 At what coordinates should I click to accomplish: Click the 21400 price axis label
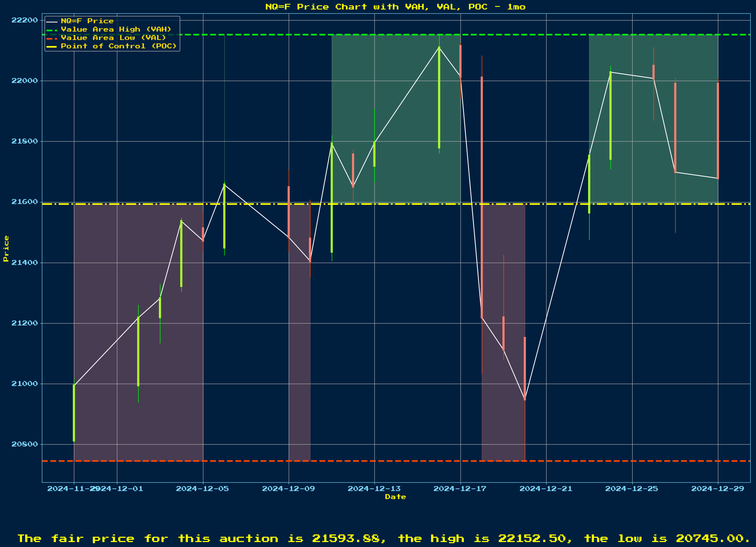[x=24, y=263]
